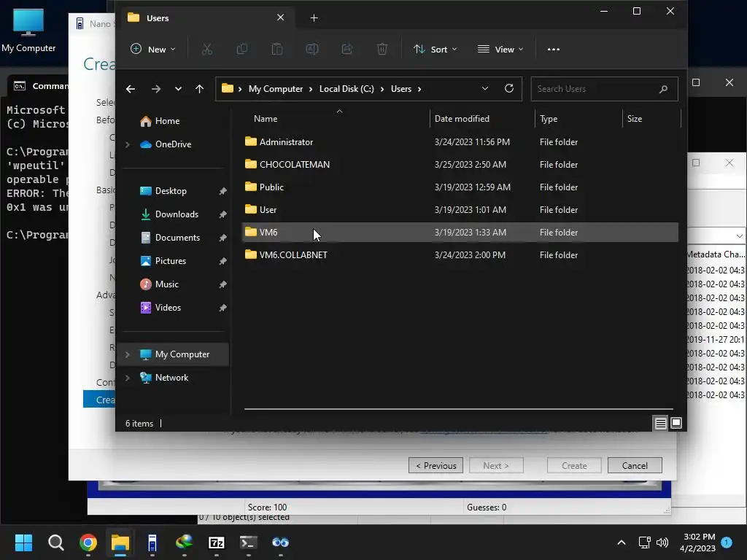Select the CHOCOLATEMAN folder

[x=460, y=164]
